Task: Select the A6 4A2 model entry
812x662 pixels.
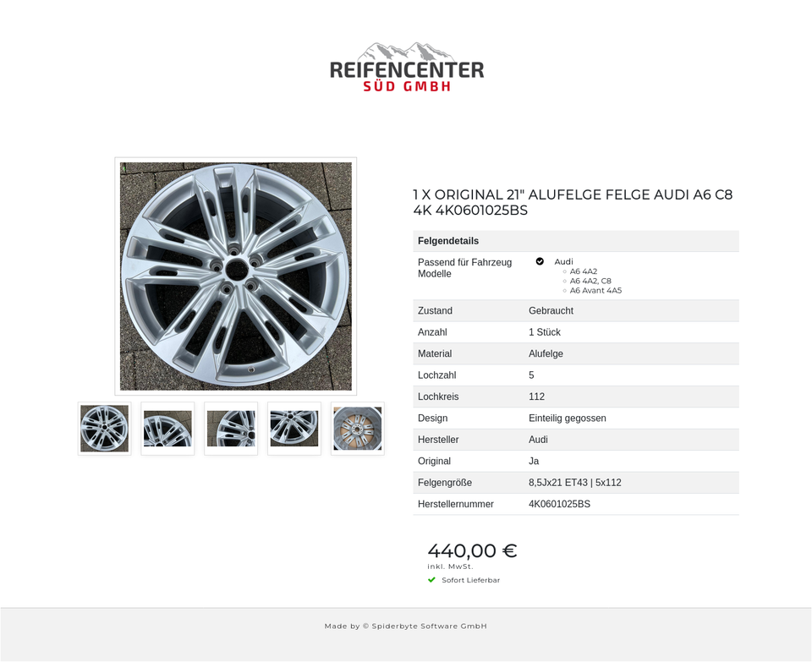Action: [583, 271]
